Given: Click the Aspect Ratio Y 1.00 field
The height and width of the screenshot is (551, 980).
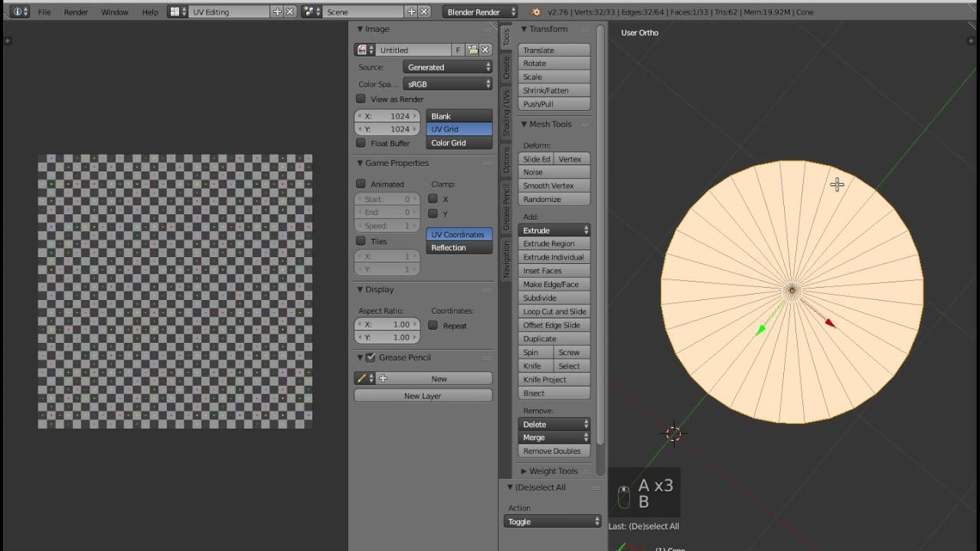Looking at the screenshot, I should tap(387, 337).
